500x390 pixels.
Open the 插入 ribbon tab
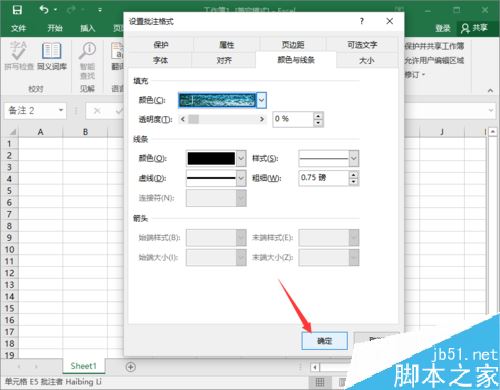[88, 28]
